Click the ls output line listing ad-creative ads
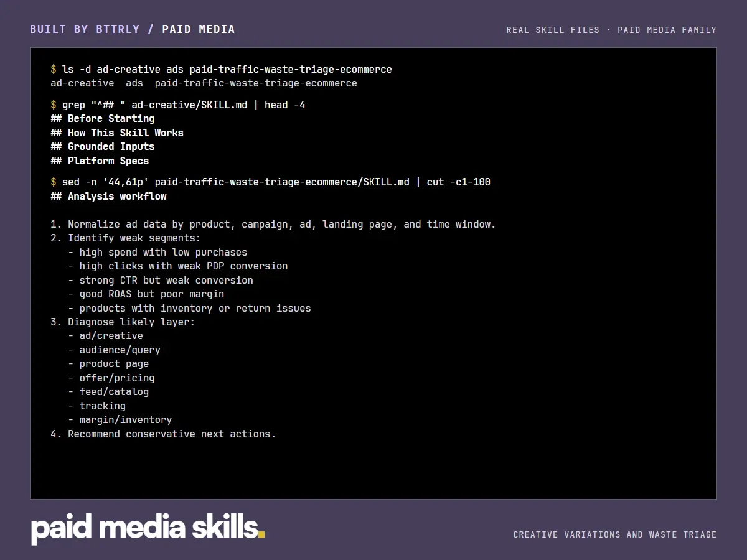The width and height of the screenshot is (747, 560). [204, 83]
